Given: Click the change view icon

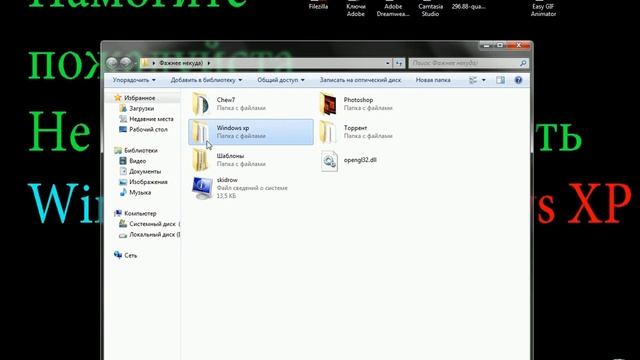Looking at the screenshot, I should (x=473, y=80).
